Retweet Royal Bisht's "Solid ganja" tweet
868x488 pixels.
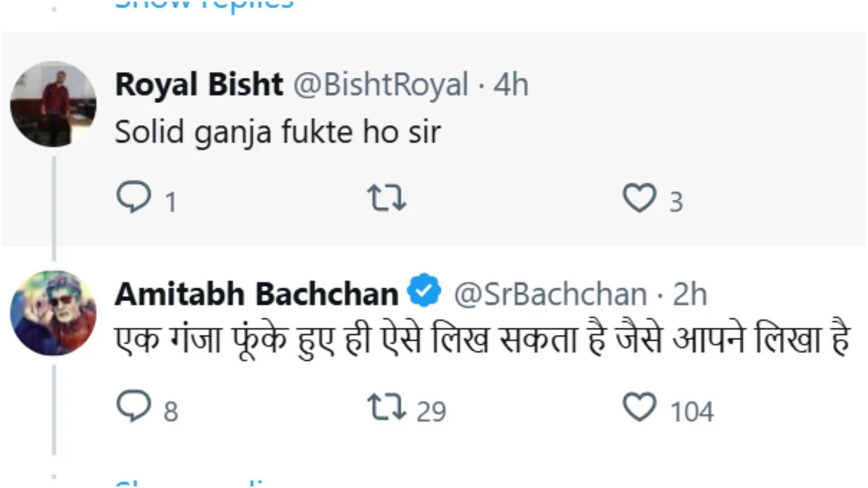[x=387, y=200]
